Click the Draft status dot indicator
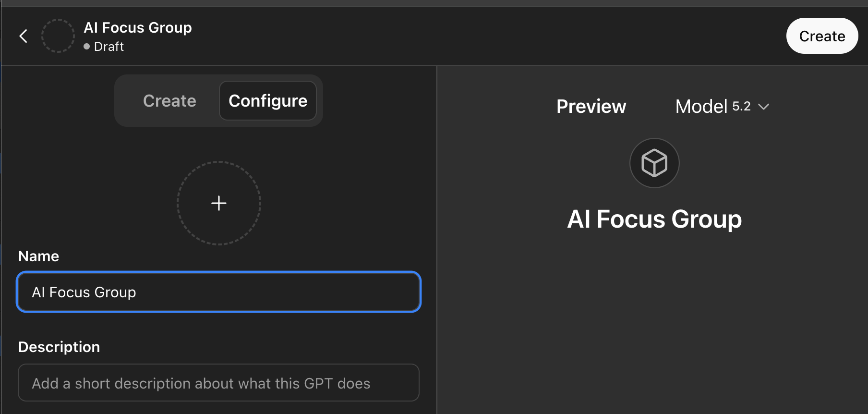 (87, 47)
